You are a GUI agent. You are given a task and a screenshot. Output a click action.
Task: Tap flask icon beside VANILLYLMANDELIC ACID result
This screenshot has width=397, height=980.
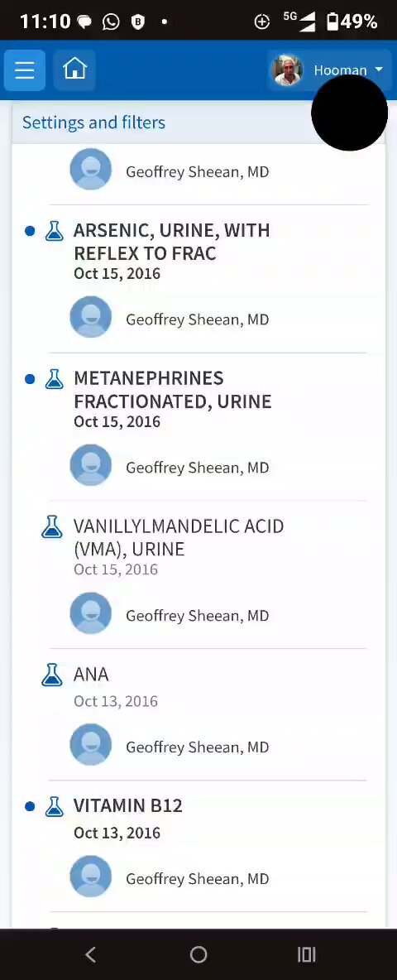[x=52, y=527]
